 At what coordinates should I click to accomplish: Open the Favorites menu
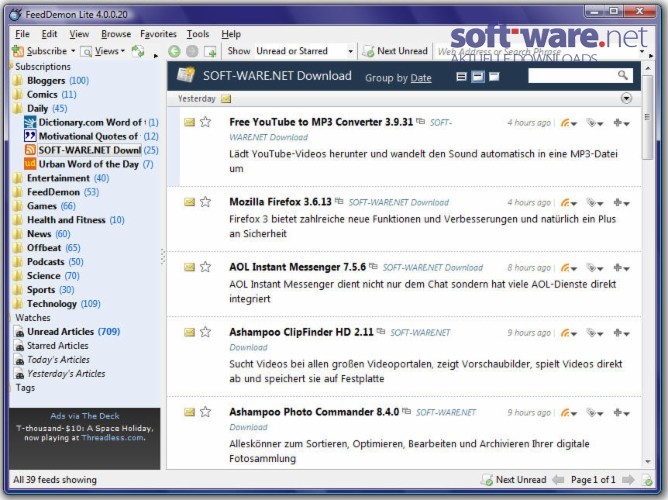pos(158,34)
